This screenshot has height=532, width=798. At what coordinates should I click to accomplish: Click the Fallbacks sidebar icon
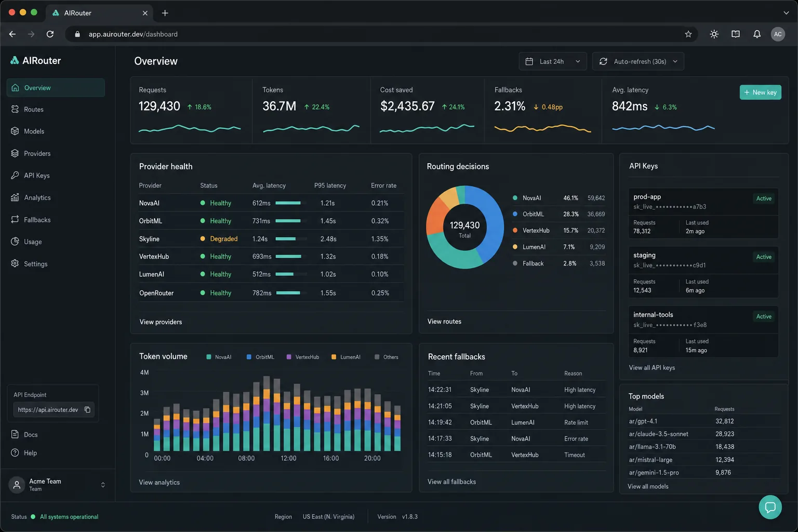[x=15, y=220]
